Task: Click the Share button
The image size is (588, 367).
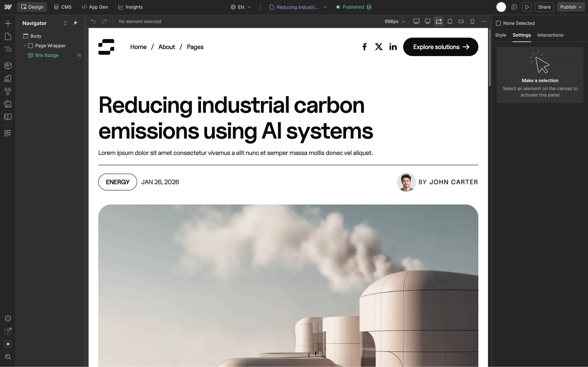Action: pyautogui.click(x=544, y=7)
